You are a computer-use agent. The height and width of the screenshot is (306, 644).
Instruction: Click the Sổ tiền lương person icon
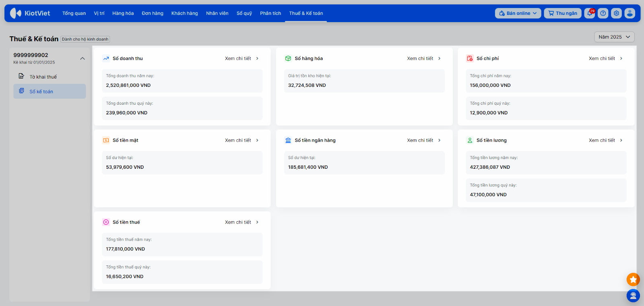470,140
